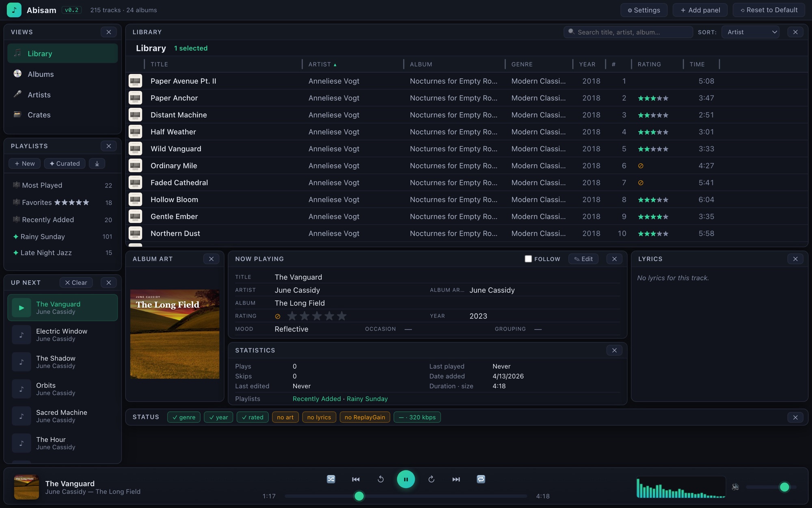812x508 pixels.
Task: Sort by the Album column header
Action: pos(421,64)
